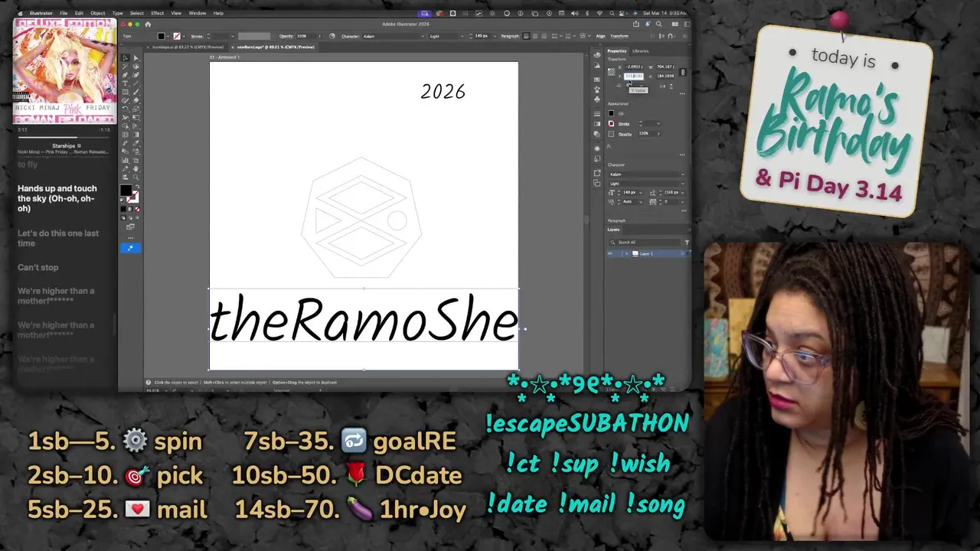Select the Magic Wand tool
The width and height of the screenshot is (980, 551).
[126, 67]
